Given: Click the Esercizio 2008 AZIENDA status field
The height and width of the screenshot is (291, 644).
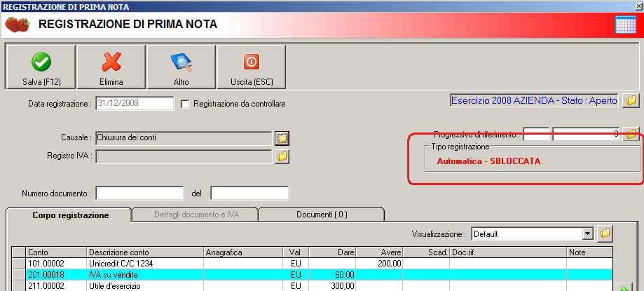Looking at the screenshot, I should [x=534, y=101].
